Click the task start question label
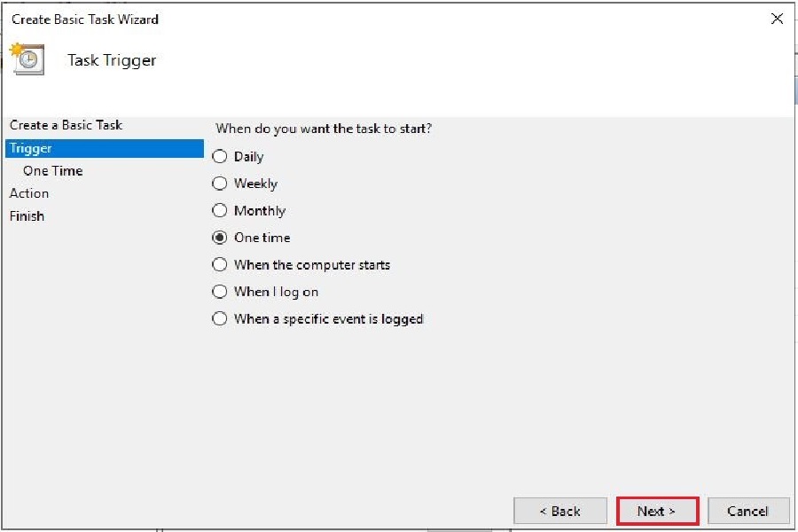Viewport: 798px width, 532px height. 324,129
